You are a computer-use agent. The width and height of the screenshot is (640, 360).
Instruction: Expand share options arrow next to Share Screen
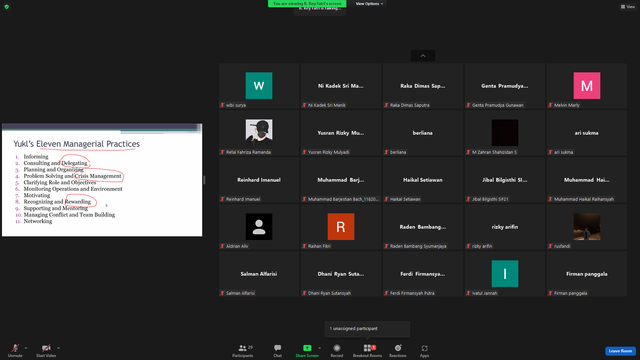point(320,348)
